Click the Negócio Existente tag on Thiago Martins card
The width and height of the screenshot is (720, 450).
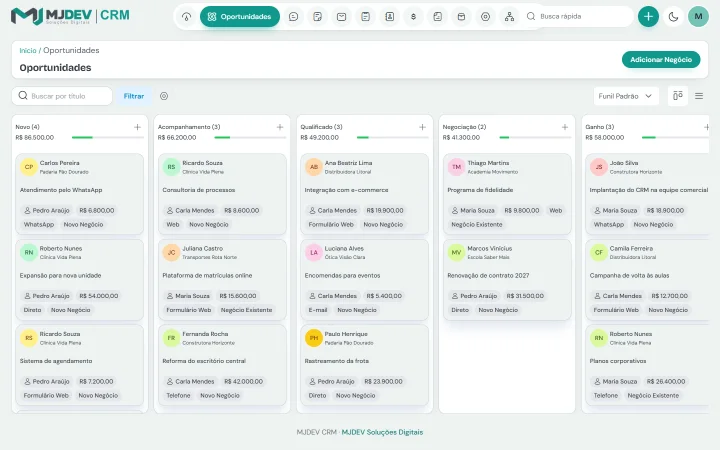(x=477, y=225)
